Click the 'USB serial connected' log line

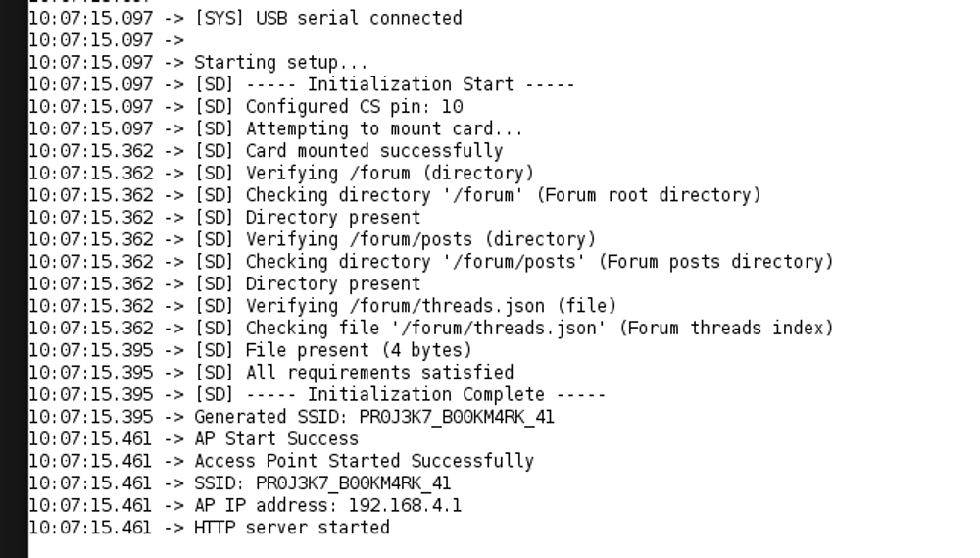point(327,18)
